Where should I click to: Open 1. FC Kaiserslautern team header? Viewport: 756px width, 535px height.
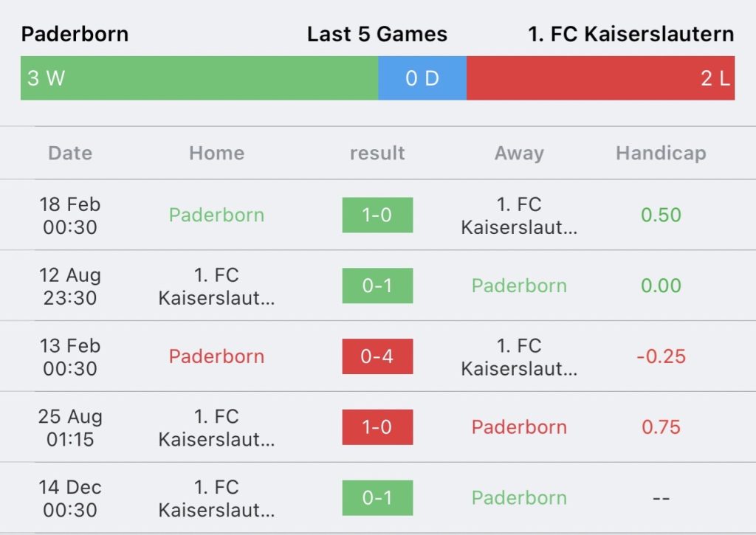tap(630, 34)
